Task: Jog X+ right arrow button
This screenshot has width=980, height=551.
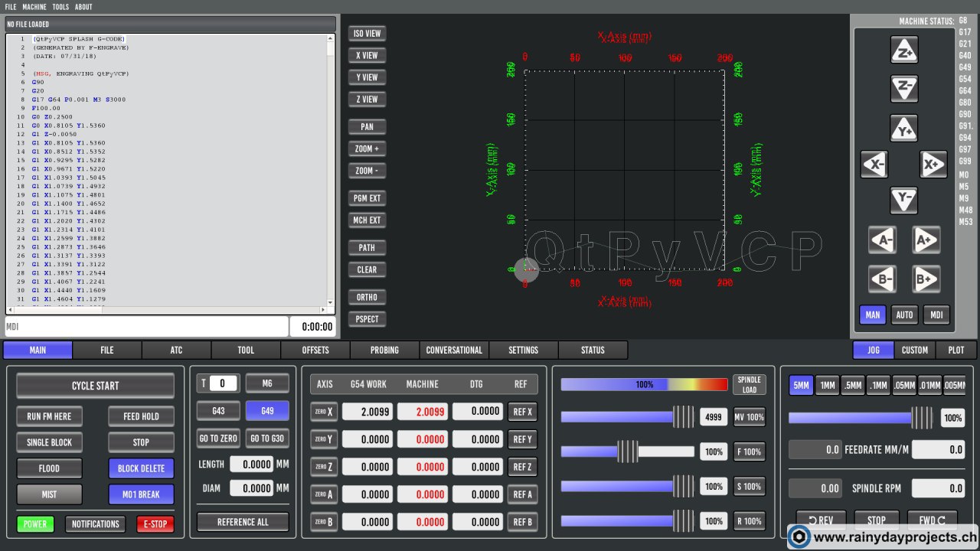Action: [x=933, y=165]
